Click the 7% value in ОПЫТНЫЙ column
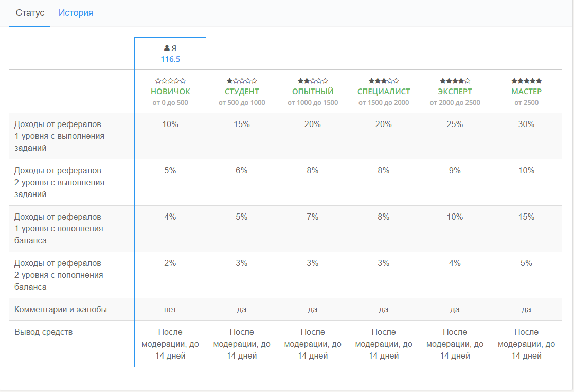This screenshot has width=574, height=392. (313, 217)
